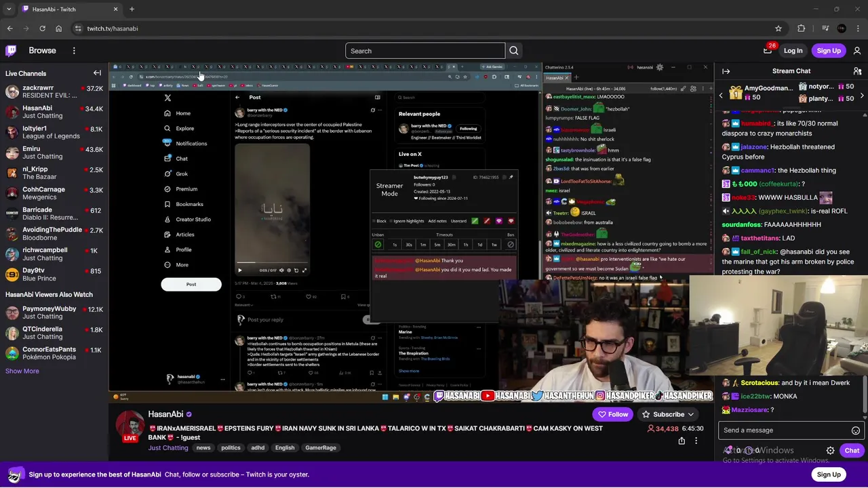Click the adhd tag
The height and width of the screenshot is (488, 868).
(258, 448)
